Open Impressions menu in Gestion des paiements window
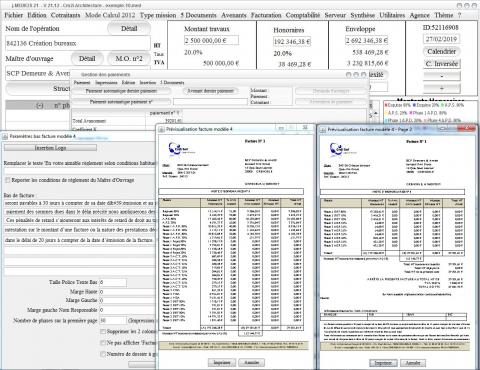The height and width of the screenshot is (370, 480). (106, 83)
